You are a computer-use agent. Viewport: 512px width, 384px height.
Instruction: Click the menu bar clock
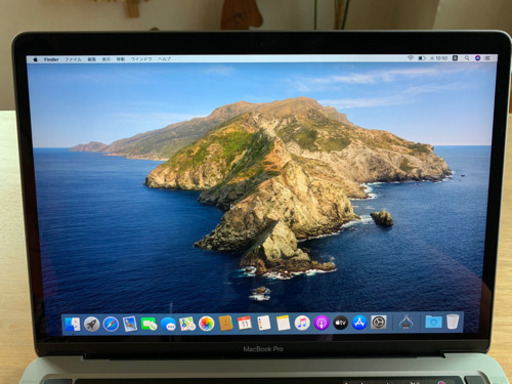[439, 58]
